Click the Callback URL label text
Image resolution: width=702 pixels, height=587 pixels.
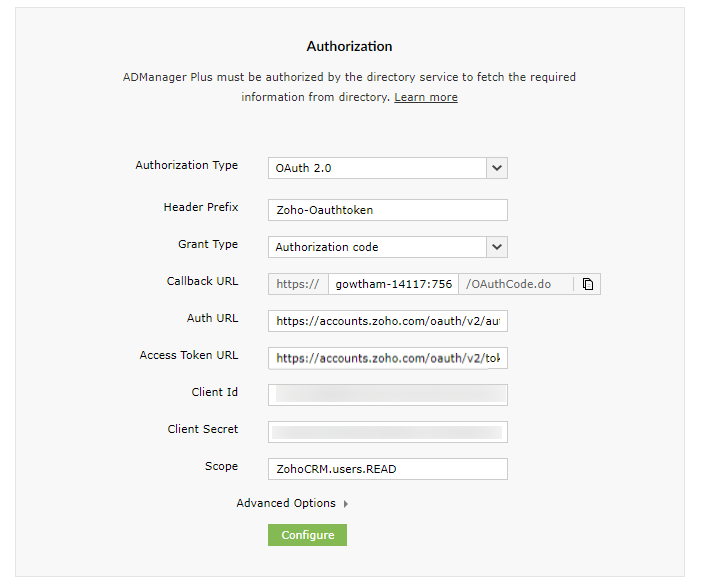click(x=203, y=281)
